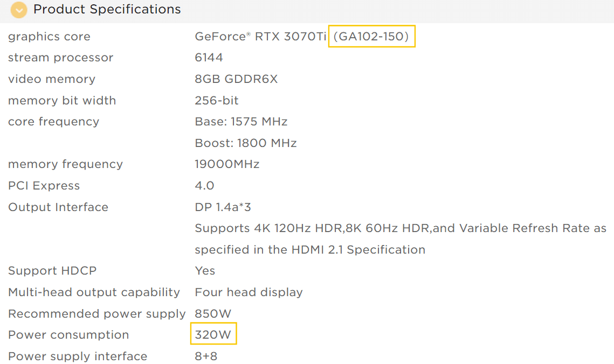
Task: Click the highlighted 320W power consumption value
Action: (213, 335)
